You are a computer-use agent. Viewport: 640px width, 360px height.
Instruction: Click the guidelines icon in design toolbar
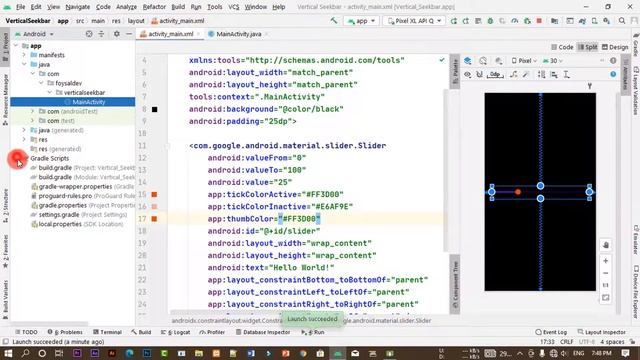click(x=567, y=75)
